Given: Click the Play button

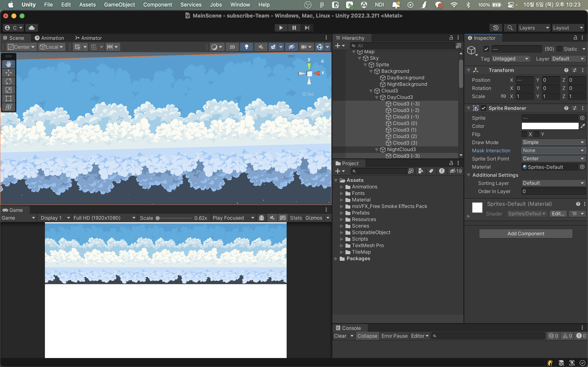Looking at the screenshot, I should pos(281,28).
